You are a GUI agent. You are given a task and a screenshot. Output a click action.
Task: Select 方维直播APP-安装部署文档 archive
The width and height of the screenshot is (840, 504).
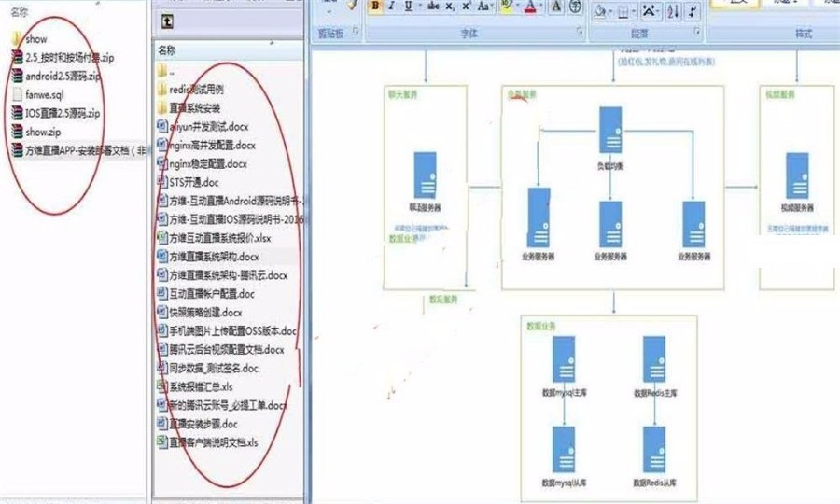tap(78, 150)
